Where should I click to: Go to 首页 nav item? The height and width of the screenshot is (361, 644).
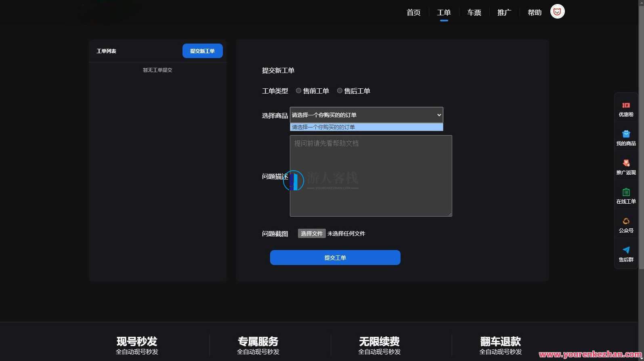tap(413, 13)
